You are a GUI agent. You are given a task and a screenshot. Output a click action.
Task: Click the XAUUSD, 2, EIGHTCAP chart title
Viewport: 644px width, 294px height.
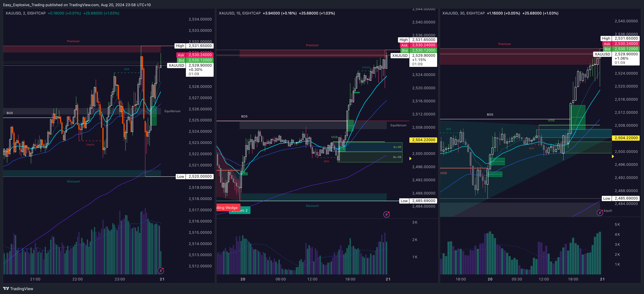pyautogui.click(x=25, y=13)
